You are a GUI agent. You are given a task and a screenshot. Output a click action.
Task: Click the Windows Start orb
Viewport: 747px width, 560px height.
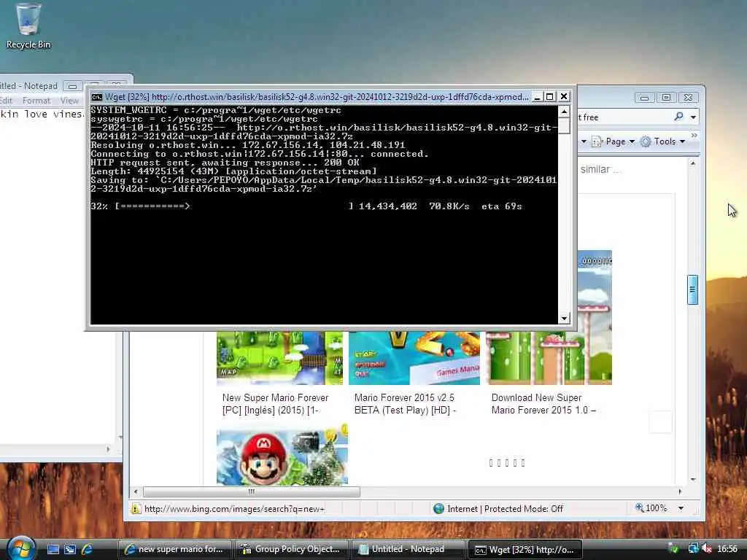click(x=21, y=548)
